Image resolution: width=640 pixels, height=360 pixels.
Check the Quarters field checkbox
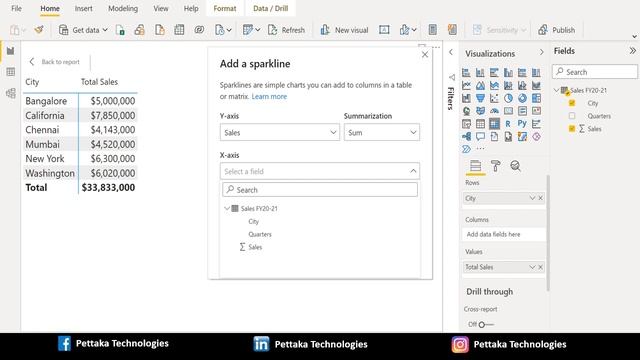coord(572,116)
